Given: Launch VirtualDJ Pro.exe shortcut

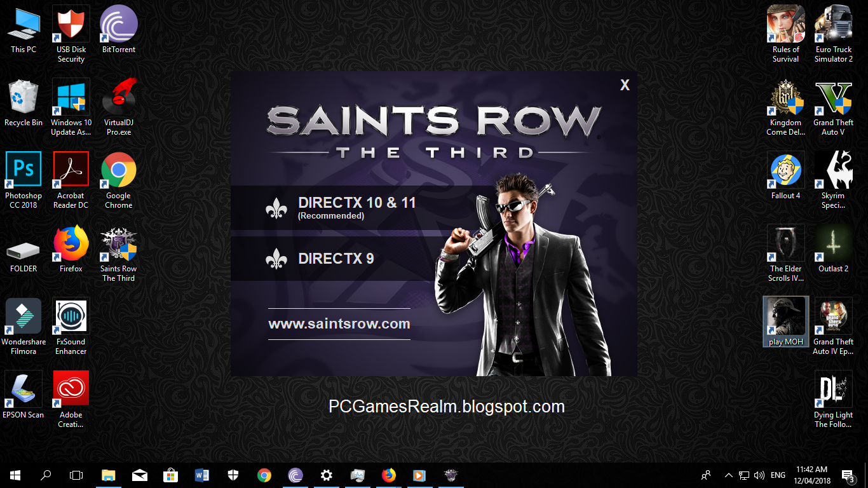Looking at the screenshot, I should click(x=119, y=107).
